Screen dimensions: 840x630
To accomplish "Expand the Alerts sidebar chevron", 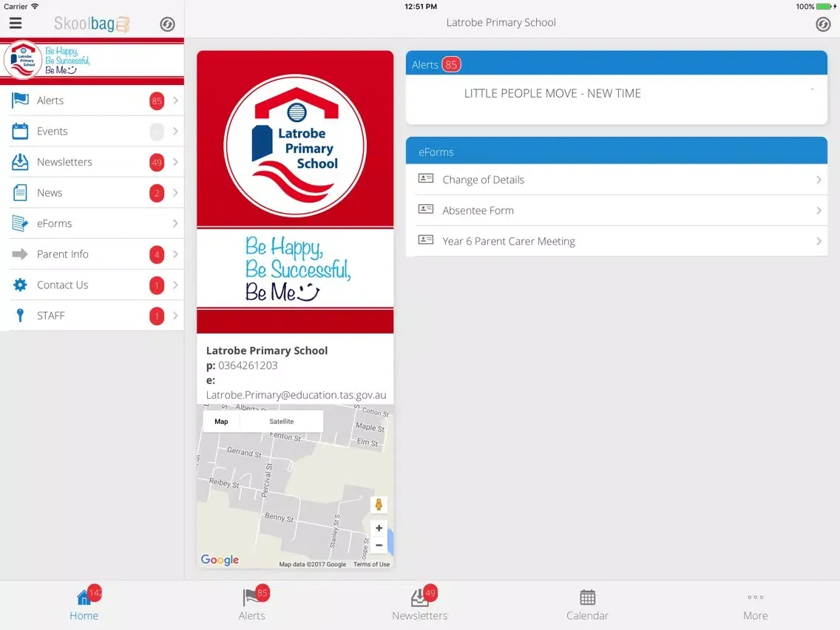I will (175, 100).
